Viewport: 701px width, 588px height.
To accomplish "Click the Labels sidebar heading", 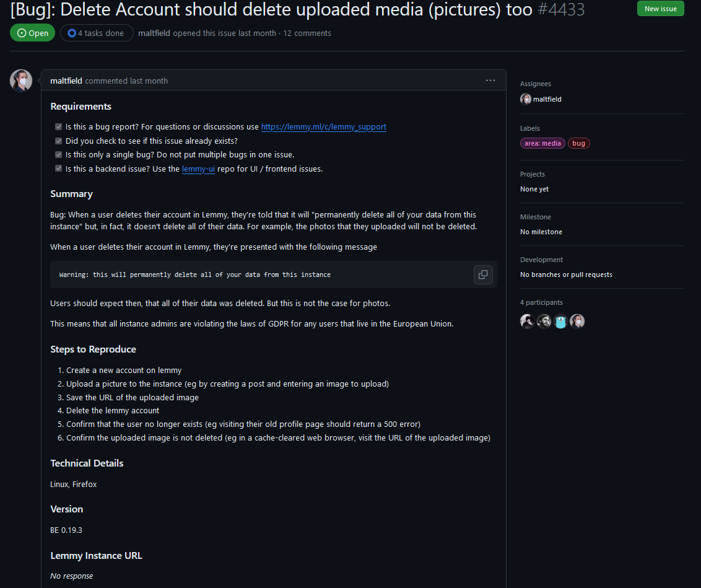I will pos(529,128).
